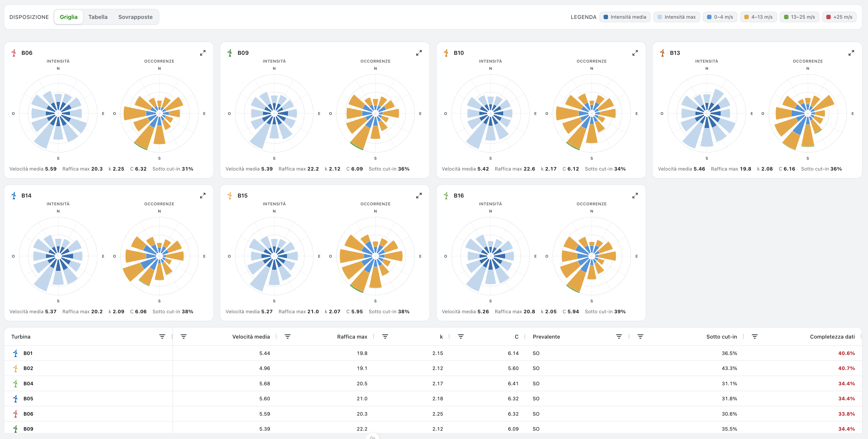Expand the B06 wind rose card

202,53
